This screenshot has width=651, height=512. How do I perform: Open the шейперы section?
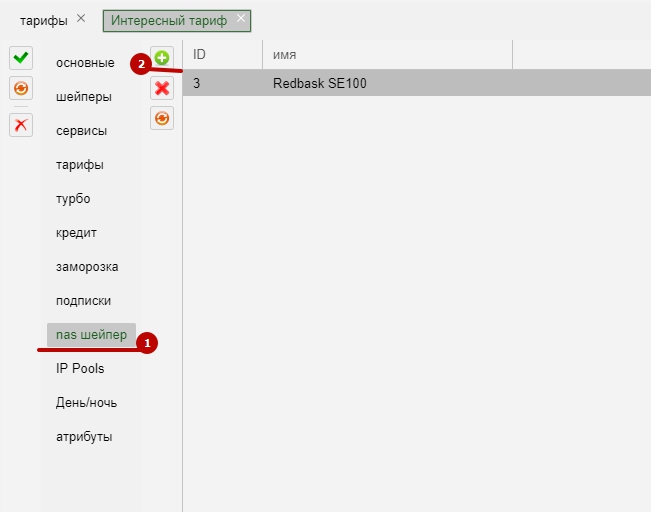(84, 97)
